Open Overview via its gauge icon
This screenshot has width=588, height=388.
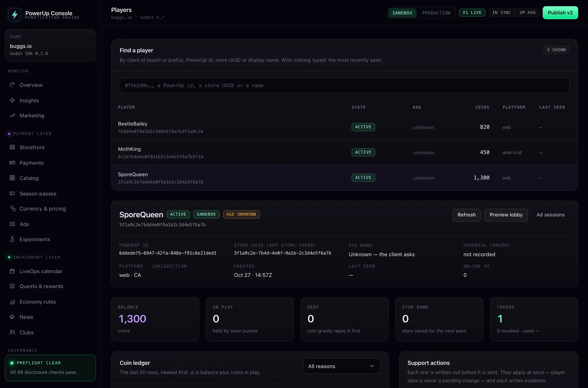click(12, 85)
